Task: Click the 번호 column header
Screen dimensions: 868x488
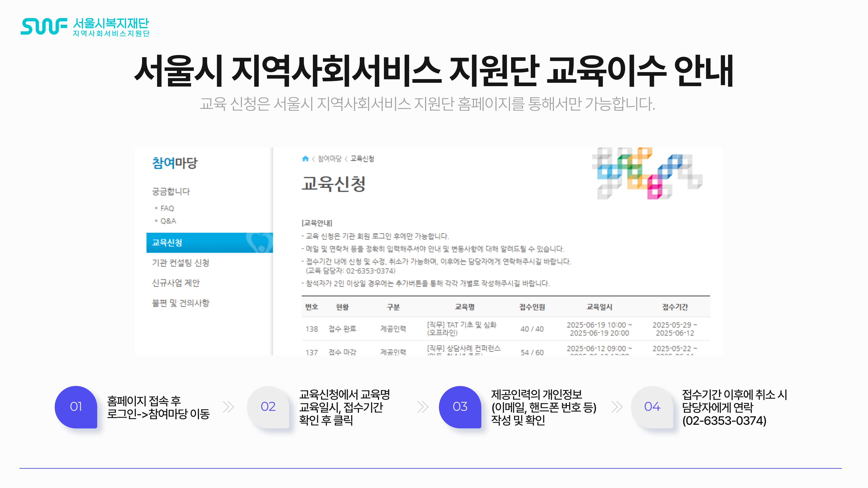Action: (312, 307)
